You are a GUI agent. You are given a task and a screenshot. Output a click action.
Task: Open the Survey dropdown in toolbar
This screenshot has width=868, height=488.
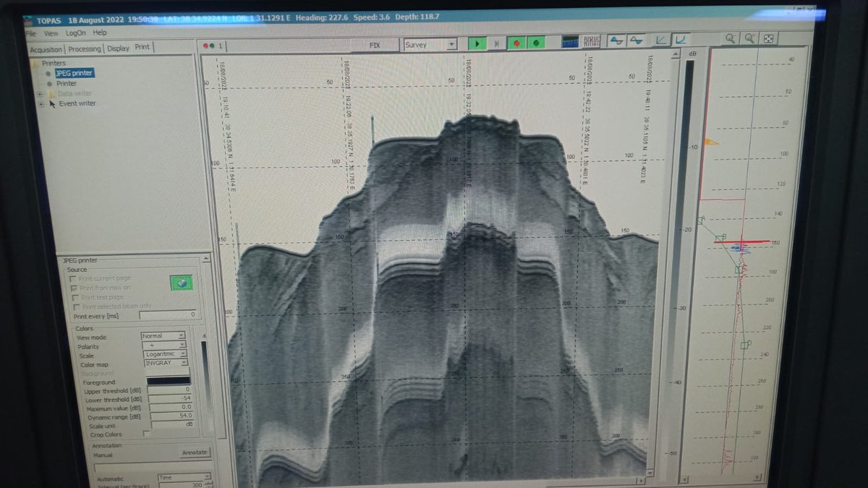point(430,44)
